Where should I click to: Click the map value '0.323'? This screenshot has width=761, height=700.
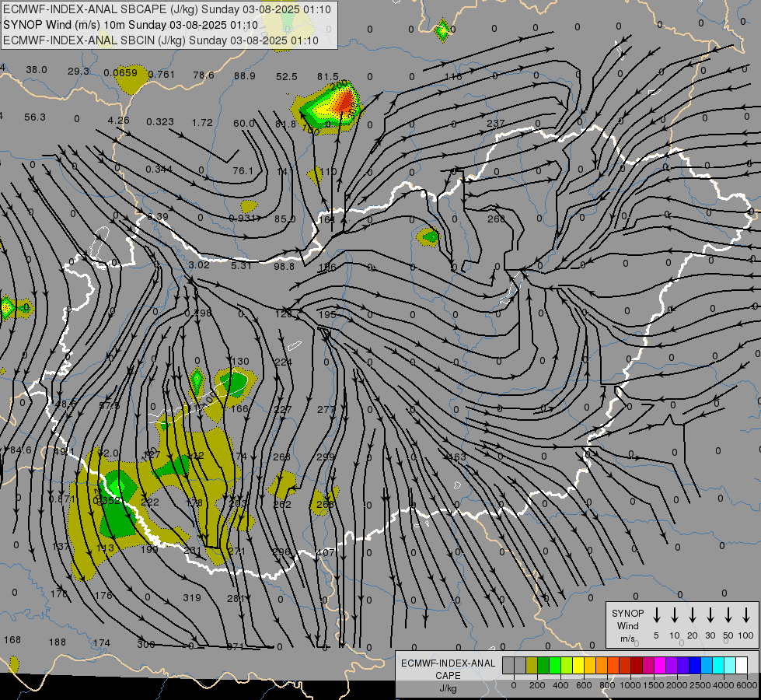[160, 121]
